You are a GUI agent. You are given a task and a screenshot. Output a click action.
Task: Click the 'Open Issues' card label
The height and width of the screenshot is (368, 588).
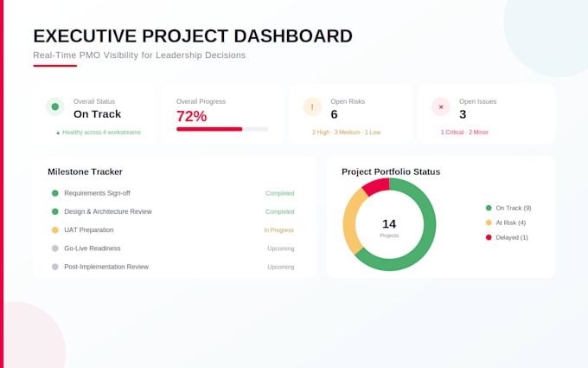click(477, 101)
